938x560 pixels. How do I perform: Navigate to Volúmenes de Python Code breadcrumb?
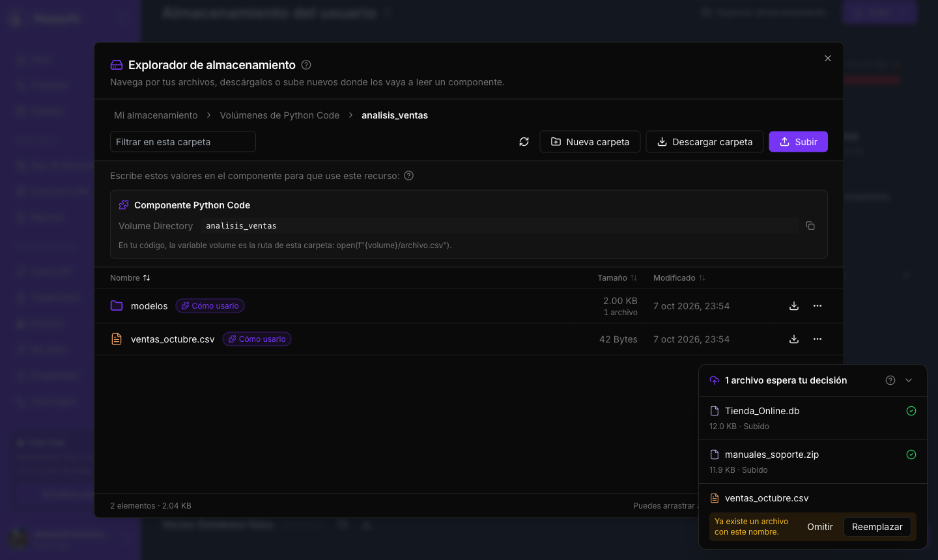279,115
